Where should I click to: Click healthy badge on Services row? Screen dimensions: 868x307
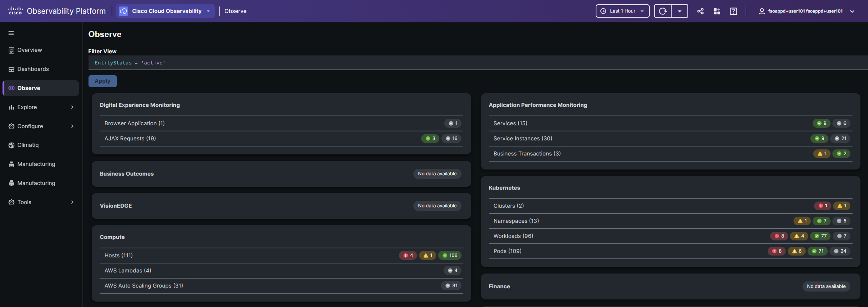821,123
